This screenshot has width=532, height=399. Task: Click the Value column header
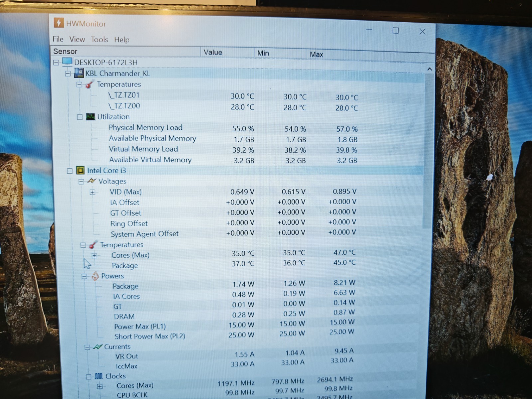(x=227, y=53)
